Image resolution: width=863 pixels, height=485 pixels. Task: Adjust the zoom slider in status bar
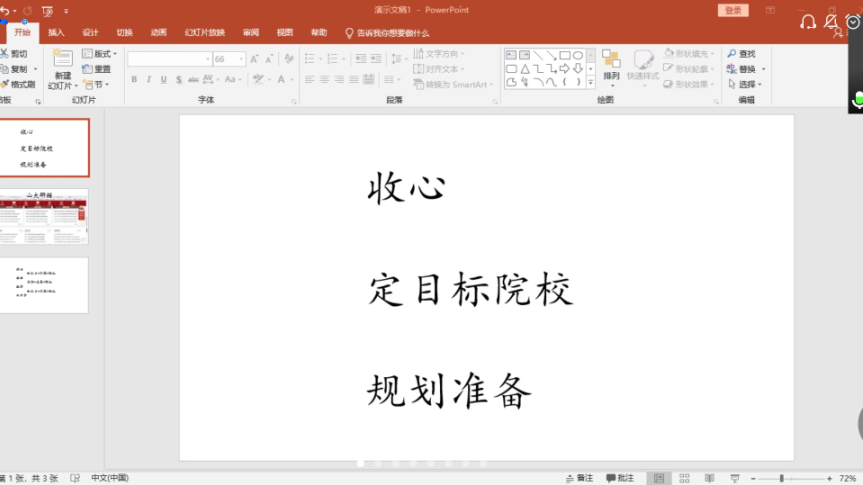(x=781, y=478)
